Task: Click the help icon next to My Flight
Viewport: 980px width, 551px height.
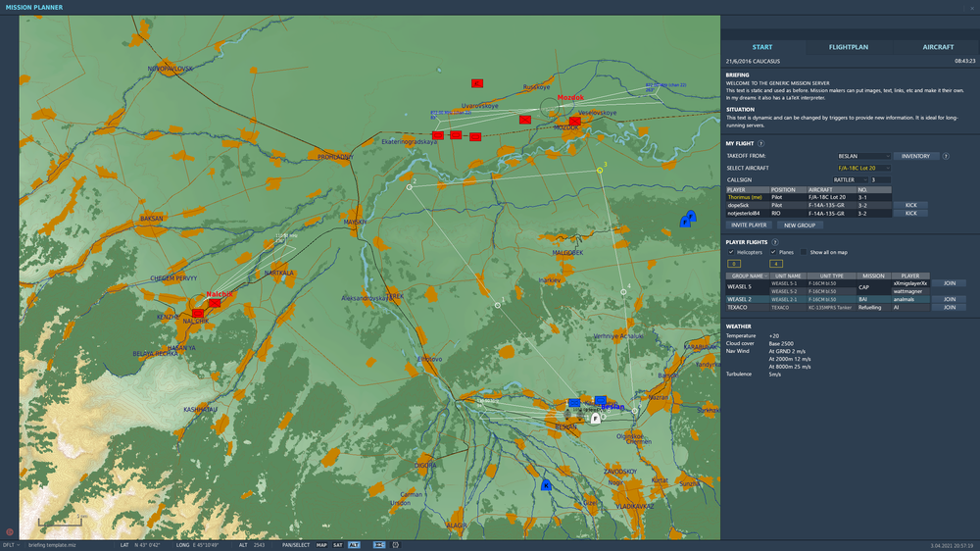Action: [760, 143]
